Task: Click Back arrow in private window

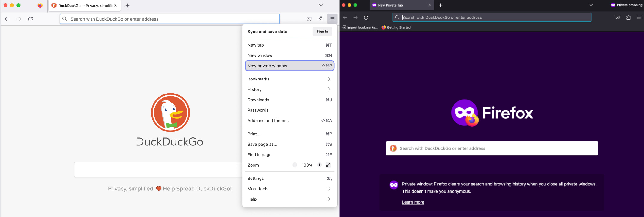Action: coord(345,18)
